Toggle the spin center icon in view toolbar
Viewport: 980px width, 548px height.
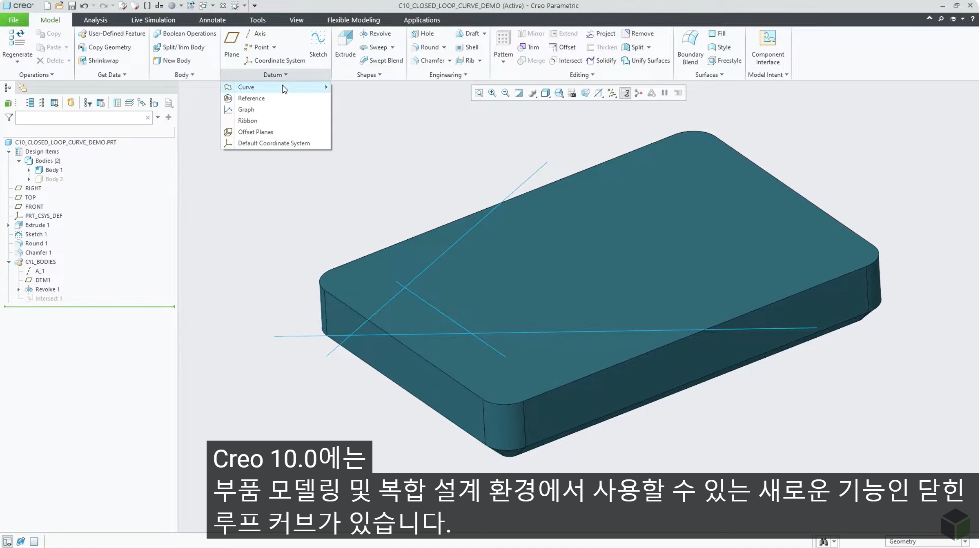[x=639, y=93]
